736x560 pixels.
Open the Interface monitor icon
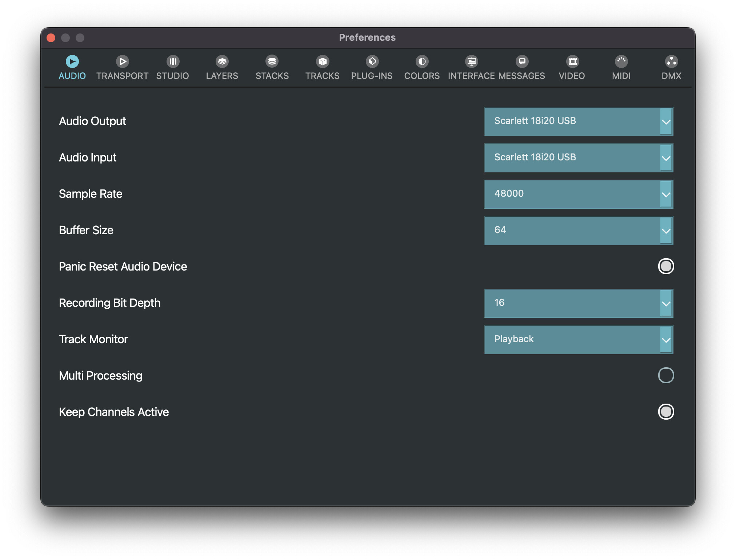click(x=472, y=61)
